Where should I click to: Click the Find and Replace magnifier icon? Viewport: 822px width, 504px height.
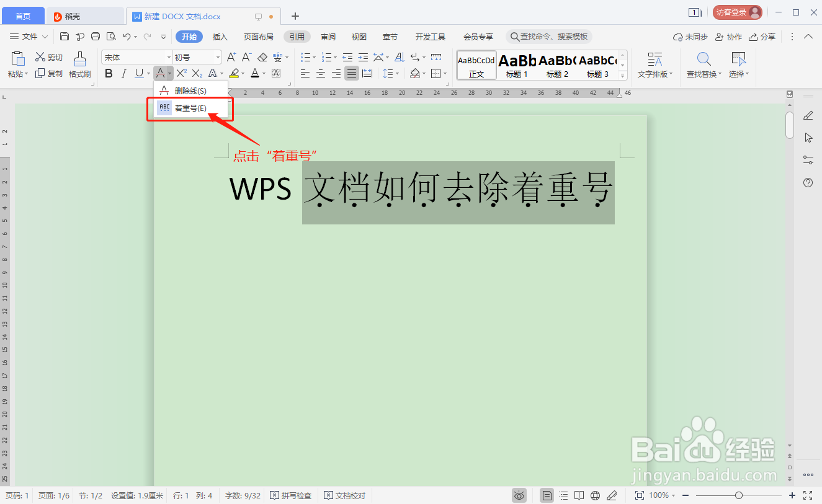coord(704,60)
